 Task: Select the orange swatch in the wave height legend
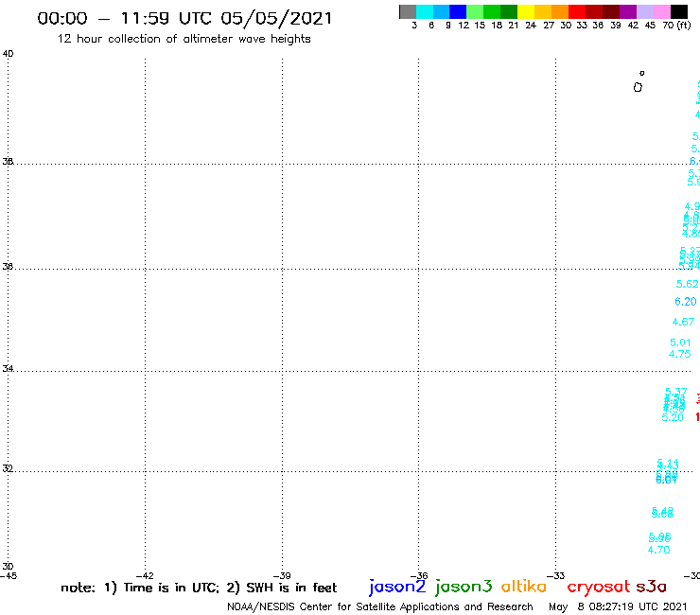[x=560, y=11]
